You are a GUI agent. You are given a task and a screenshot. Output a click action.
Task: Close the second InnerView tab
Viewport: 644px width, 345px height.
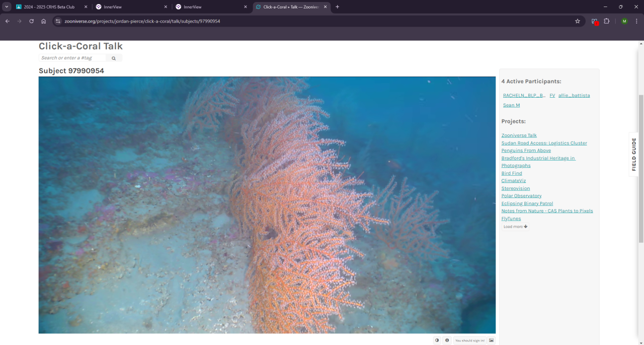[x=246, y=7]
